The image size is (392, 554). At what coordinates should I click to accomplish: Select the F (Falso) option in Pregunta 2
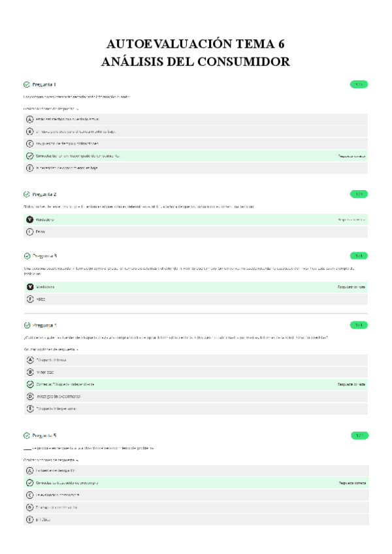[30, 231]
